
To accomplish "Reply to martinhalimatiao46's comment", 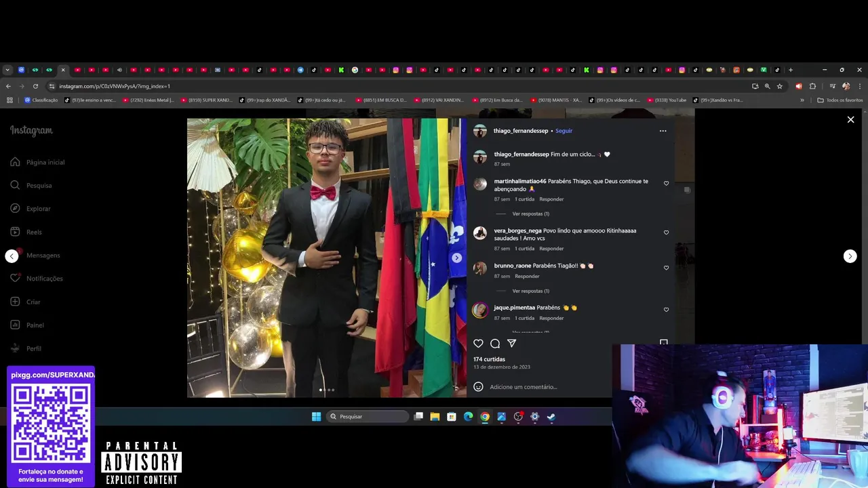I will pyautogui.click(x=551, y=199).
